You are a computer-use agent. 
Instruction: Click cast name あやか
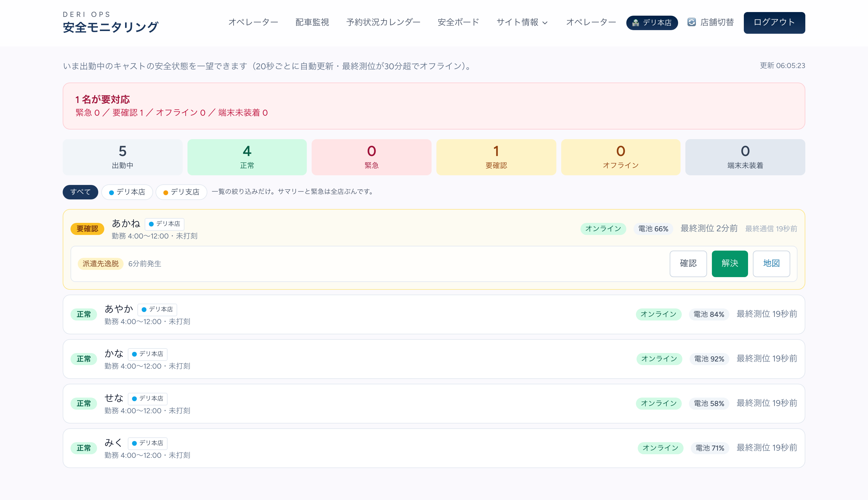coord(119,309)
